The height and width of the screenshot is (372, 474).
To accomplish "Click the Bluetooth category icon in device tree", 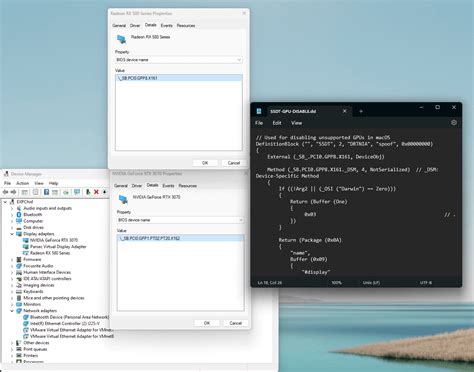I will coord(19,214).
